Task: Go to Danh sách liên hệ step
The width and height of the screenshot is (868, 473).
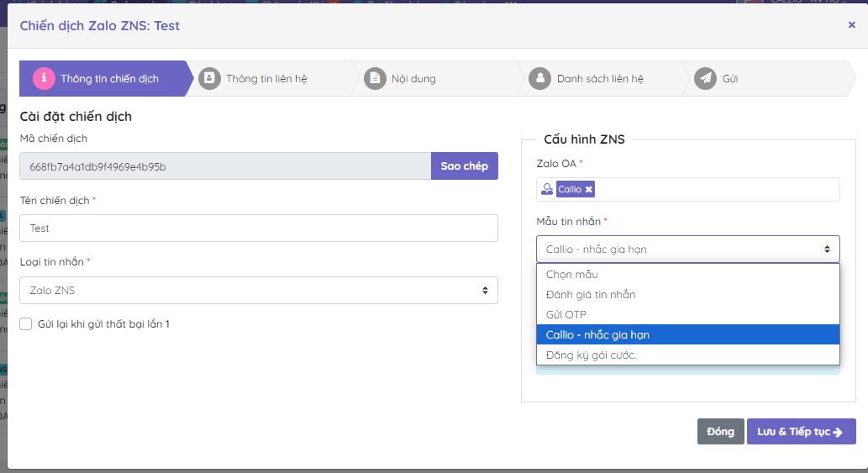Action: click(x=602, y=79)
